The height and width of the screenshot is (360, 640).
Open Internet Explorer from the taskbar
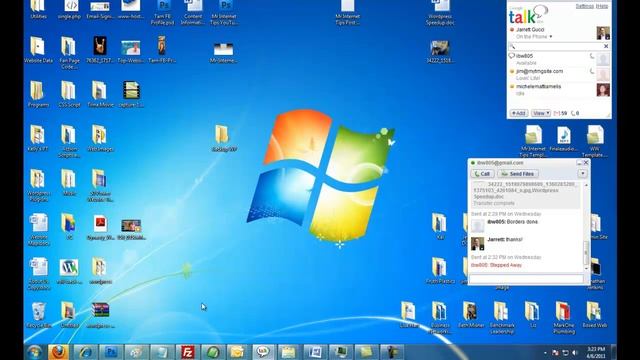coord(85,352)
